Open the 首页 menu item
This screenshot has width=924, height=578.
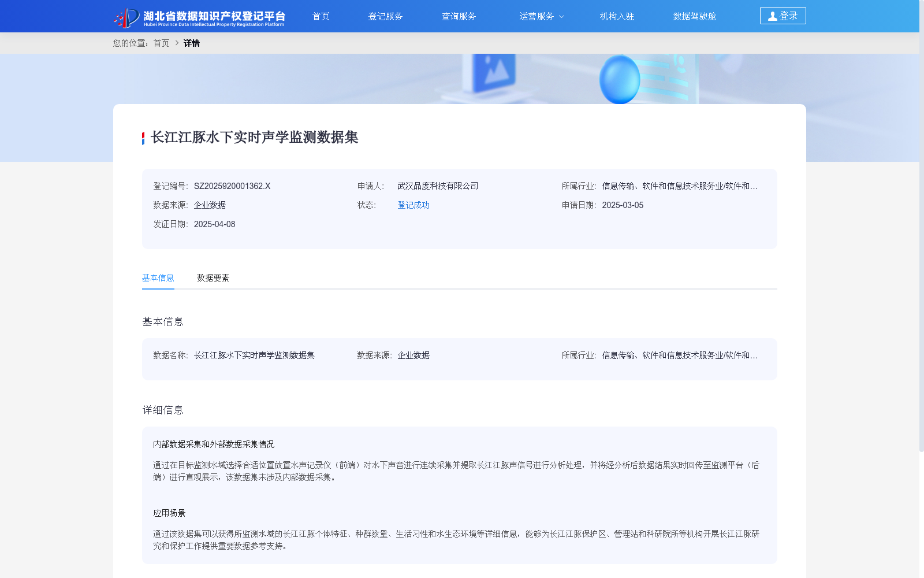pos(321,16)
